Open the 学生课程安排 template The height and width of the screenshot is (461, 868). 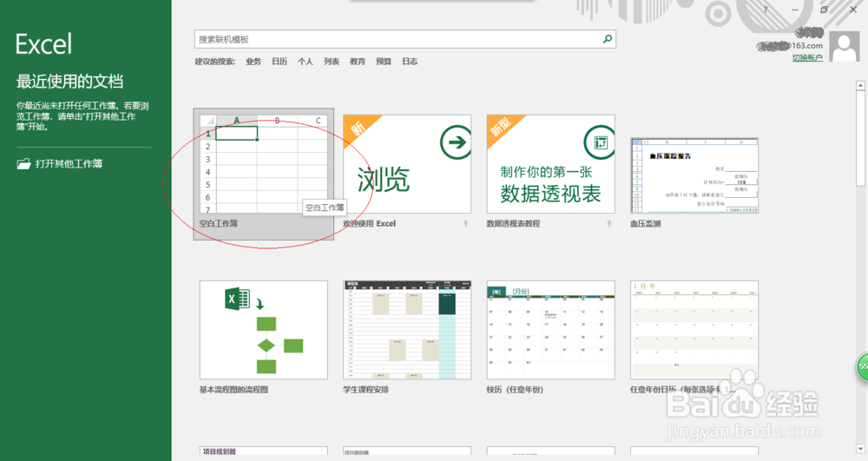pos(407,330)
